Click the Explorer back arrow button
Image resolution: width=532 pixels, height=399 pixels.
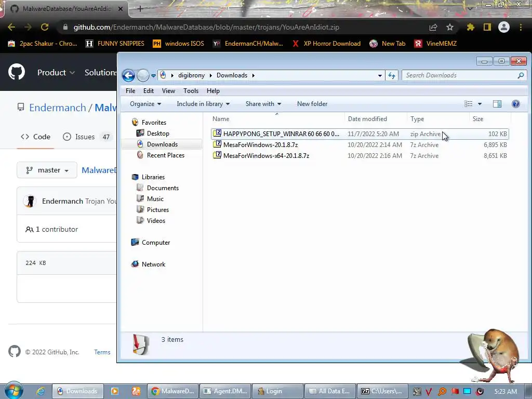[x=129, y=75]
